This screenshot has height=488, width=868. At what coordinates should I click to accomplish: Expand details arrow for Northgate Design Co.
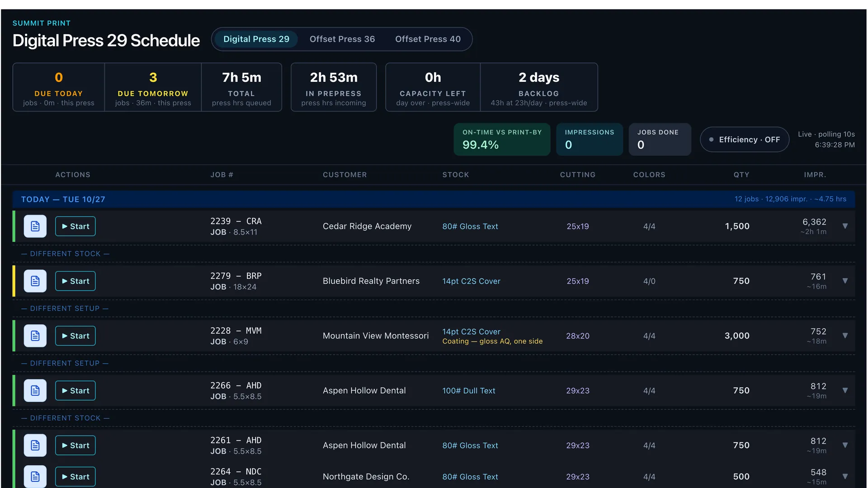click(x=845, y=476)
